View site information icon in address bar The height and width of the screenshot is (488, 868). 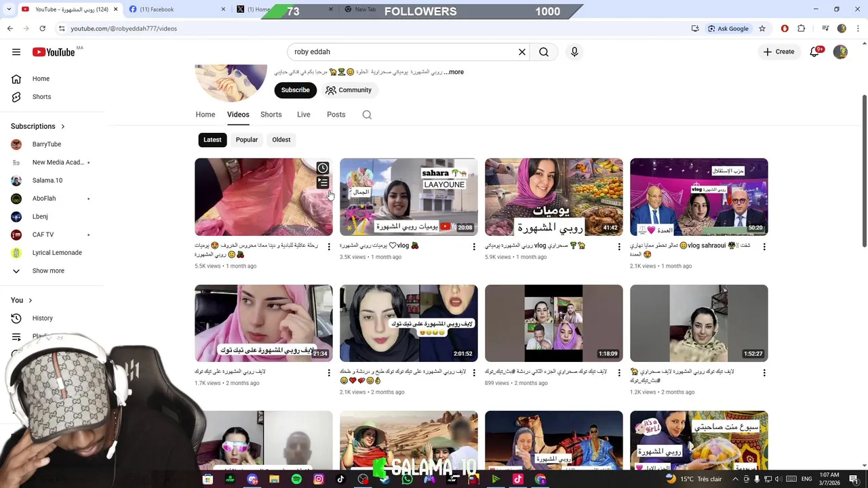click(x=62, y=28)
